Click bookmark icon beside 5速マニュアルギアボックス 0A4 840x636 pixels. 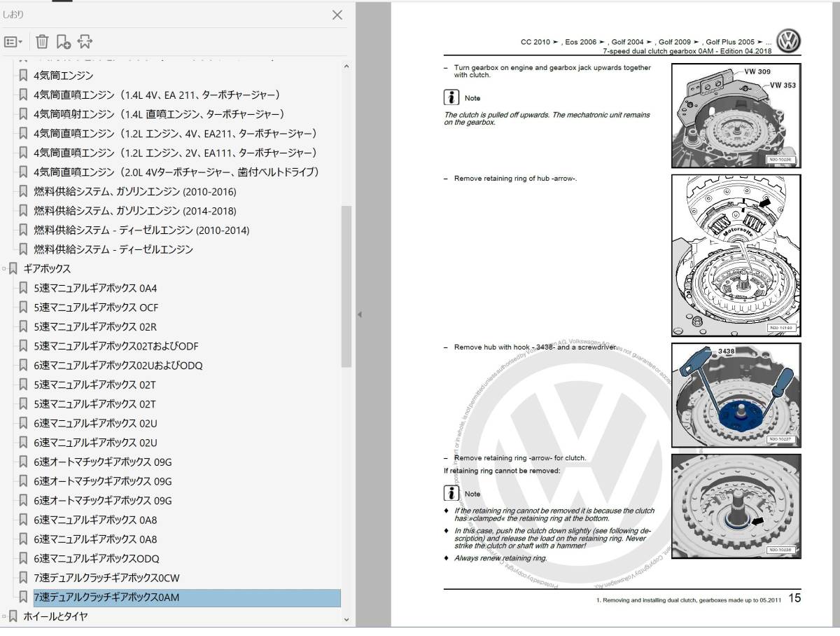coord(23,288)
